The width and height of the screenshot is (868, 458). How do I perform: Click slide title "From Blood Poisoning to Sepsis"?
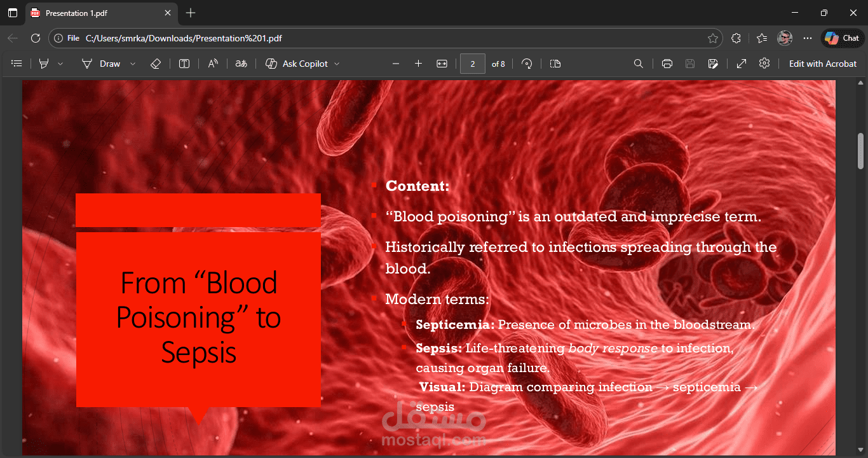click(198, 317)
